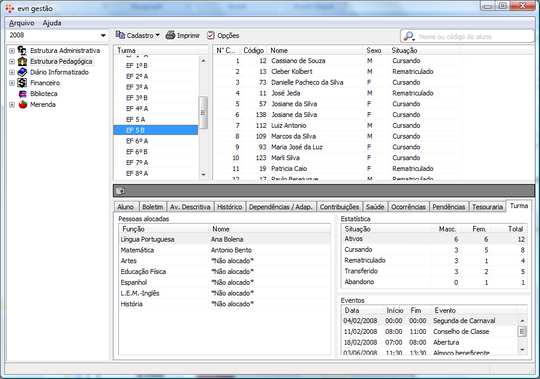Click the Diário Informatizado book icon

pos(22,72)
